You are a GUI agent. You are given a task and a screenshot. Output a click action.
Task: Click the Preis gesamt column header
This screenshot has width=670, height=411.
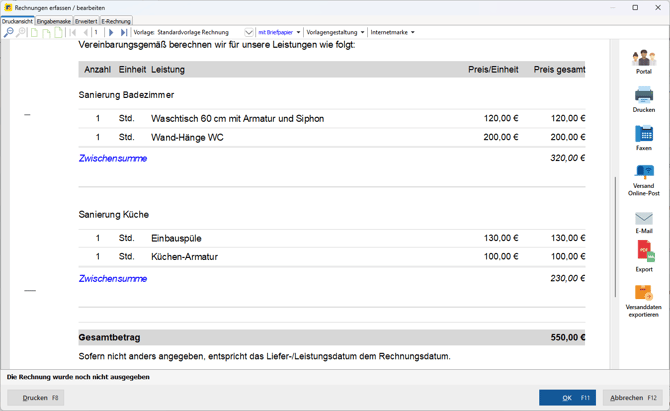[559, 70]
